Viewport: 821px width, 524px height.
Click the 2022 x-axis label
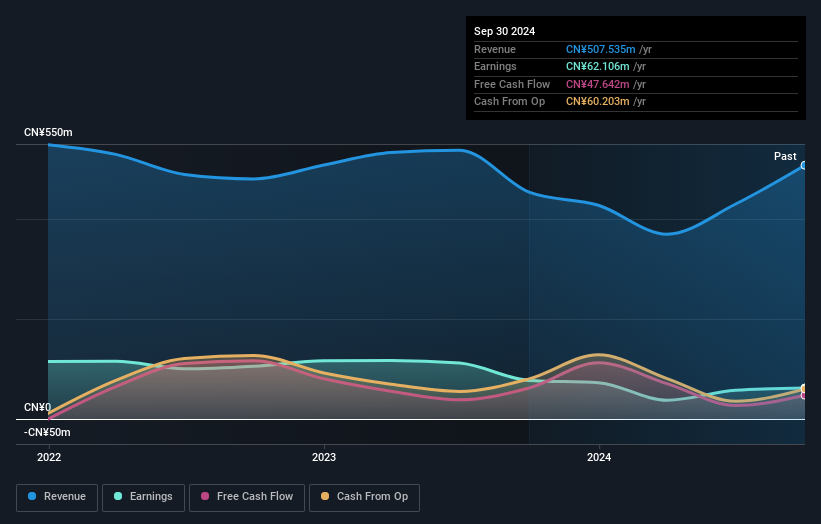[49, 458]
